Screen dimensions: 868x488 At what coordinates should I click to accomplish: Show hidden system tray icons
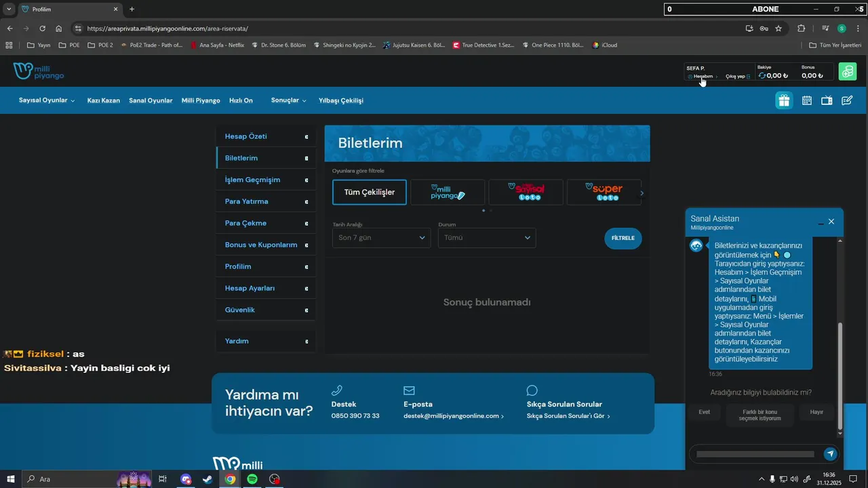[x=761, y=479]
